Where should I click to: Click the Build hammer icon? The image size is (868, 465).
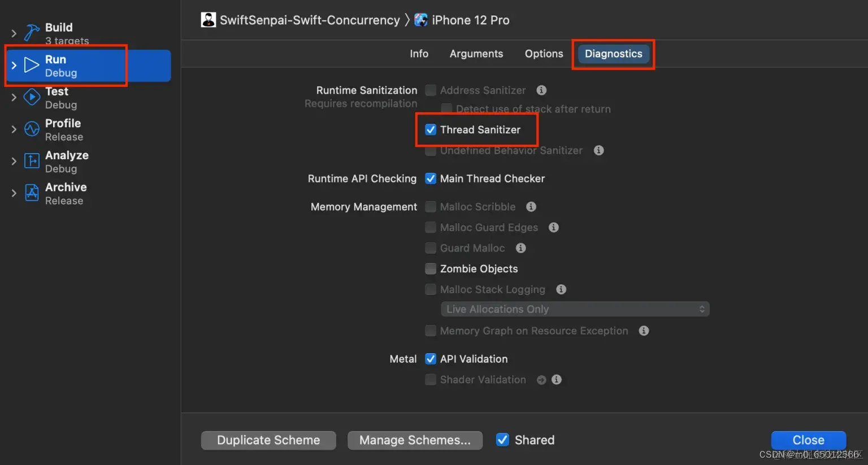point(32,33)
